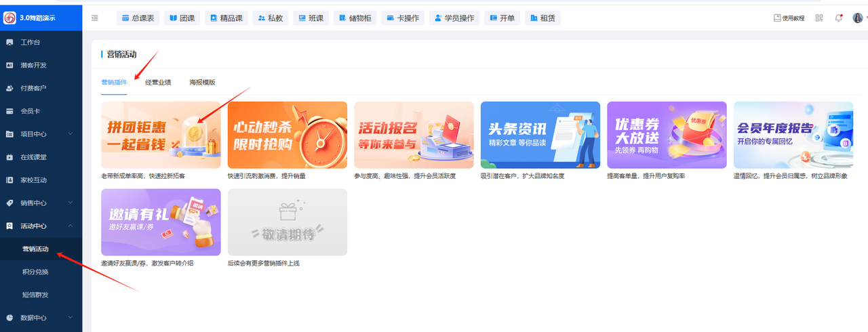
Task: Click the 工作台 sidebar icon
Action: coord(9,42)
